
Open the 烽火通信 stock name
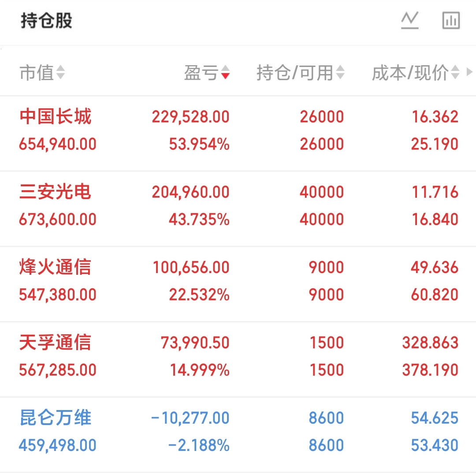click(55, 267)
